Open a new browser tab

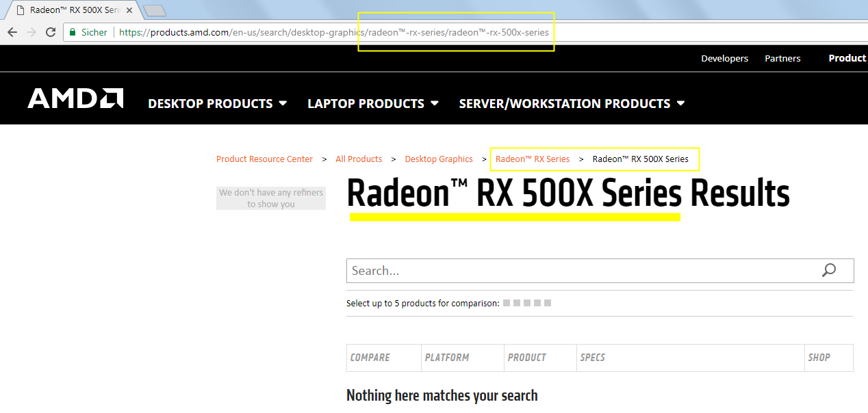(155, 10)
